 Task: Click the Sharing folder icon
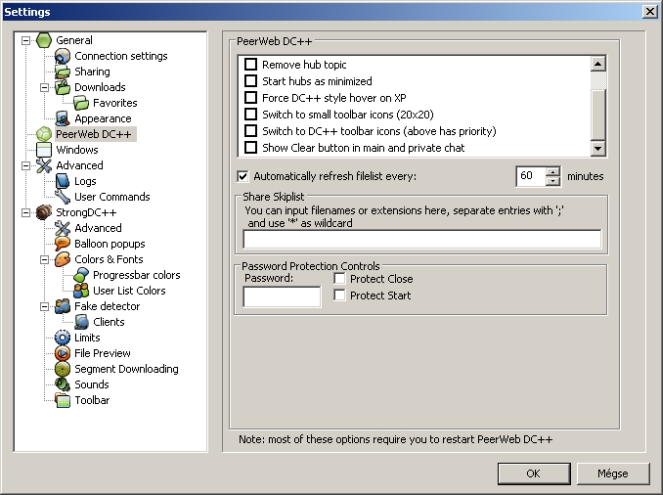coord(63,72)
